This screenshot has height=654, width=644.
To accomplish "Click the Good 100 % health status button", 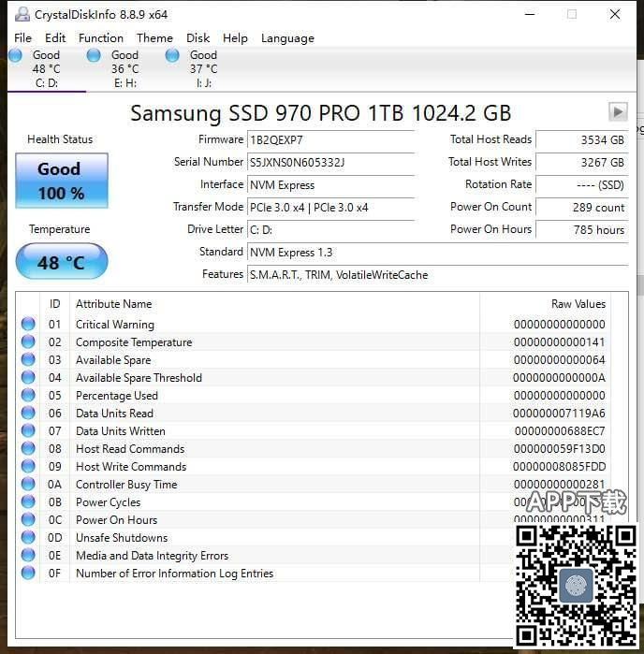I will coord(61,181).
